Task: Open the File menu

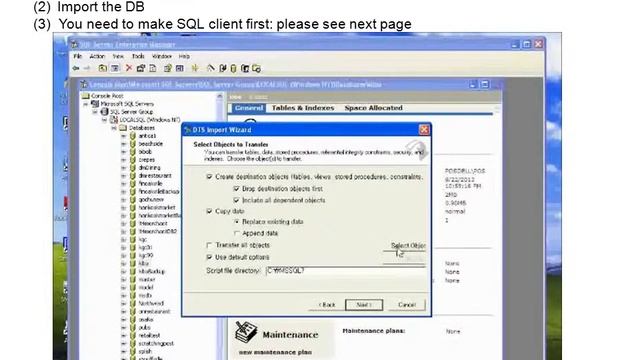Action: click(78, 56)
